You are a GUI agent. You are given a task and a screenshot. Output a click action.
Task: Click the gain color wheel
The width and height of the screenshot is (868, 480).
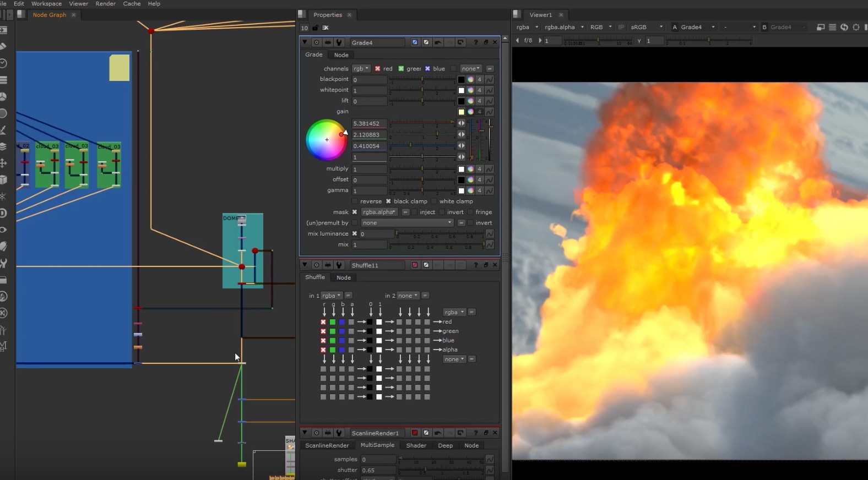tap(327, 140)
